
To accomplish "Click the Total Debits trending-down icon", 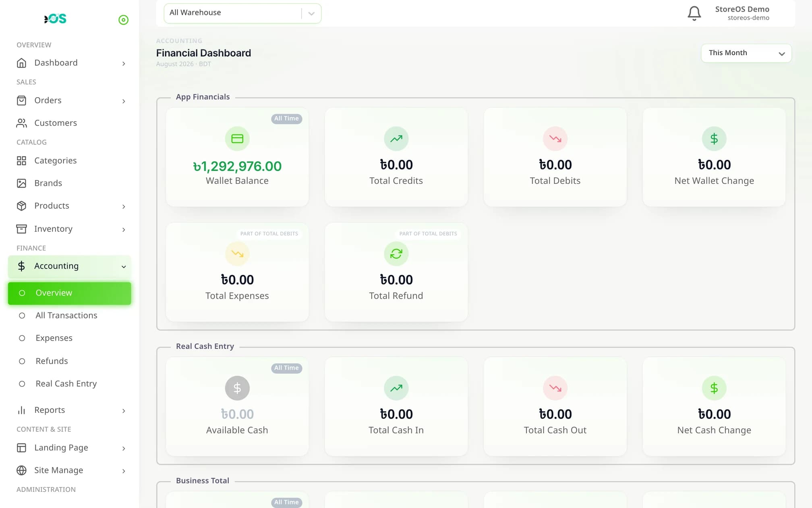I will [555, 139].
